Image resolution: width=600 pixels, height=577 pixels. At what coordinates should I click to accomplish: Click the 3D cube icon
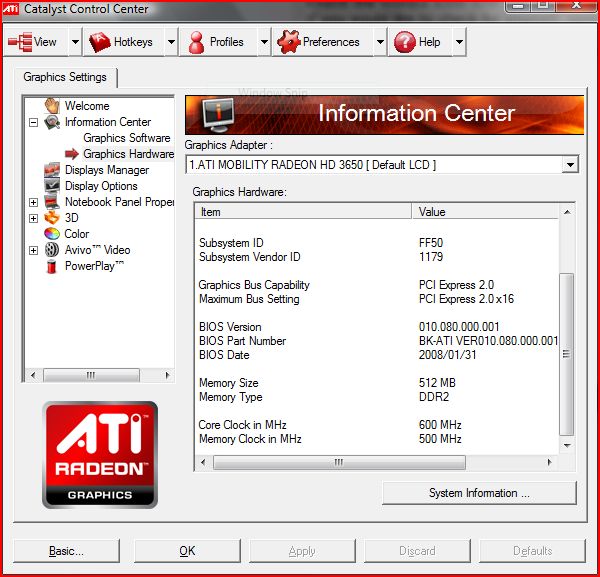(x=52, y=218)
